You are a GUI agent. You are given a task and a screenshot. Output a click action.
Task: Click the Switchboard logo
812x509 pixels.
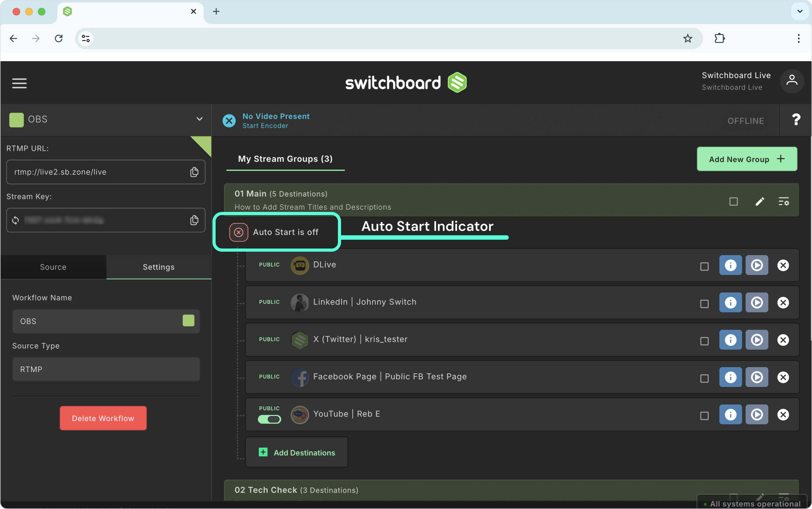(x=406, y=83)
